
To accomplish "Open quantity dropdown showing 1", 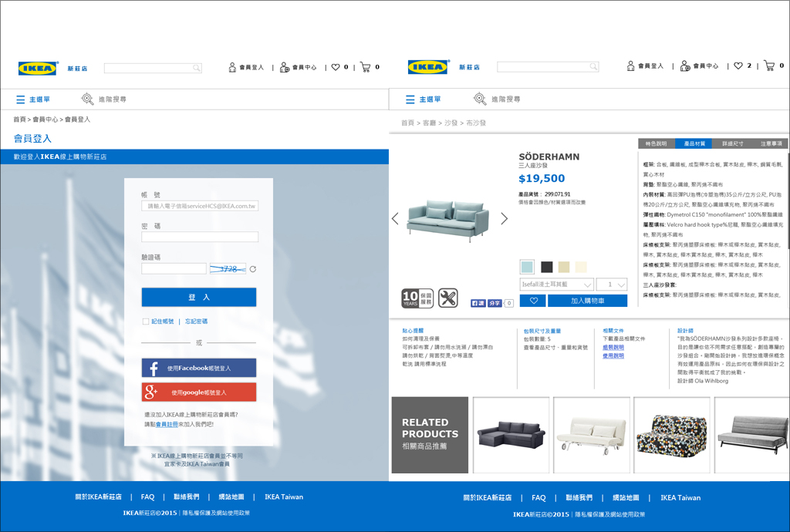I will 612,285.
